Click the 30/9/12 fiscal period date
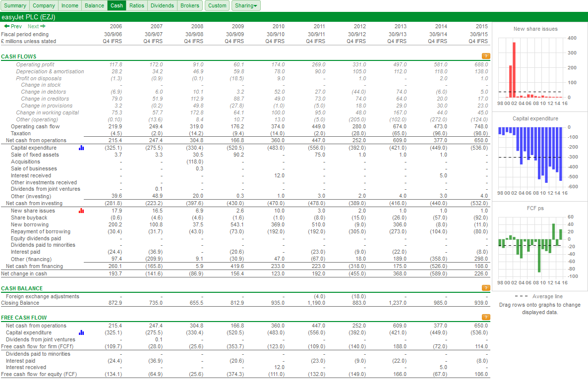 [x=356, y=34]
